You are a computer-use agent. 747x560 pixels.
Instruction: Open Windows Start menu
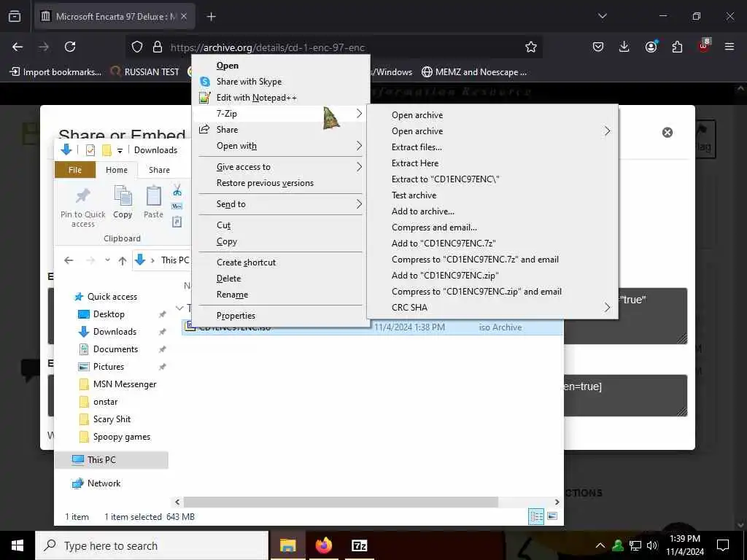[18, 545]
